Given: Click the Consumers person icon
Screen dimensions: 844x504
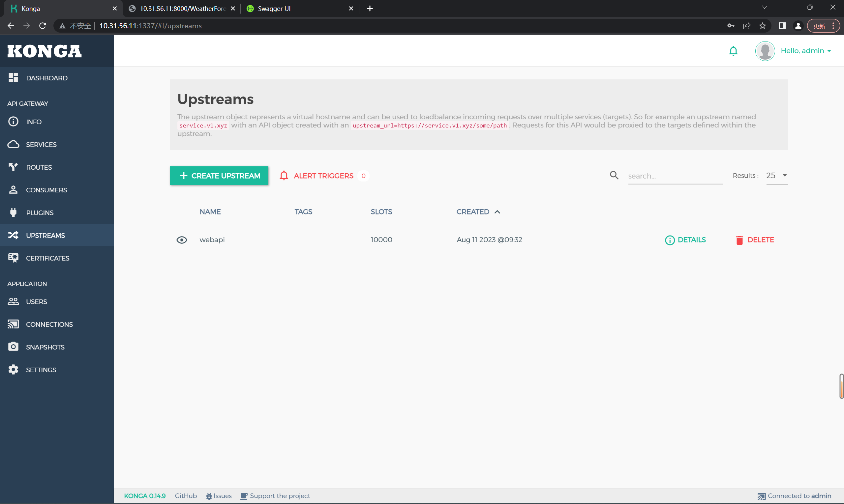Looking at the screenshot, I should coord(13,190).
